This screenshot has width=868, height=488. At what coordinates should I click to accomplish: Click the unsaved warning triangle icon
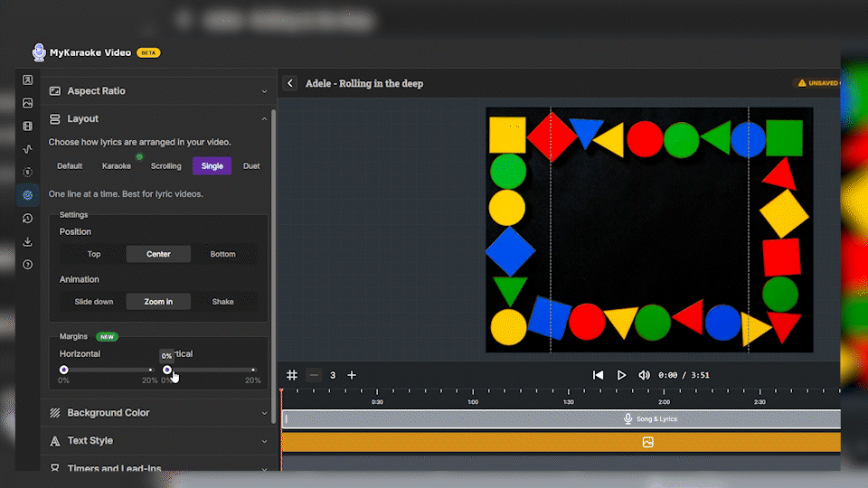(x=802, y=83)
